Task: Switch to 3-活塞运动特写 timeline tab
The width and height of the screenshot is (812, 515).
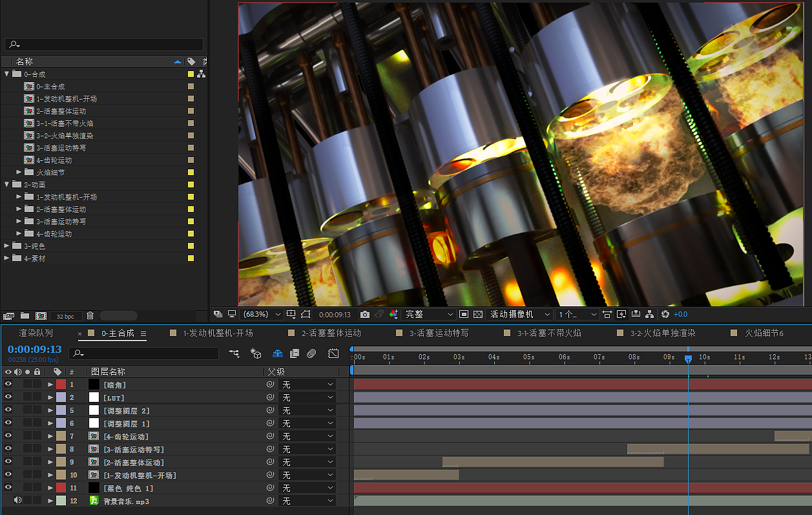Action: (x=439, y=333)
